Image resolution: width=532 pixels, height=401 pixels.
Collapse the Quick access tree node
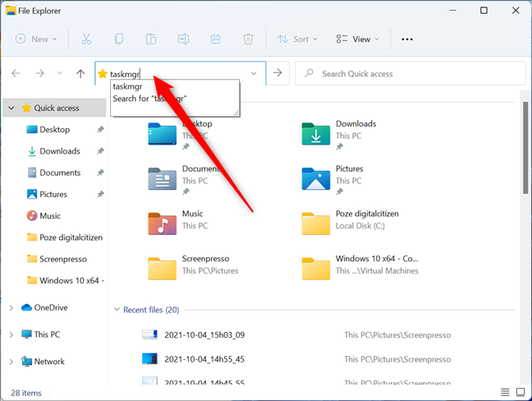pyautogui.click(x=11, y=108)
